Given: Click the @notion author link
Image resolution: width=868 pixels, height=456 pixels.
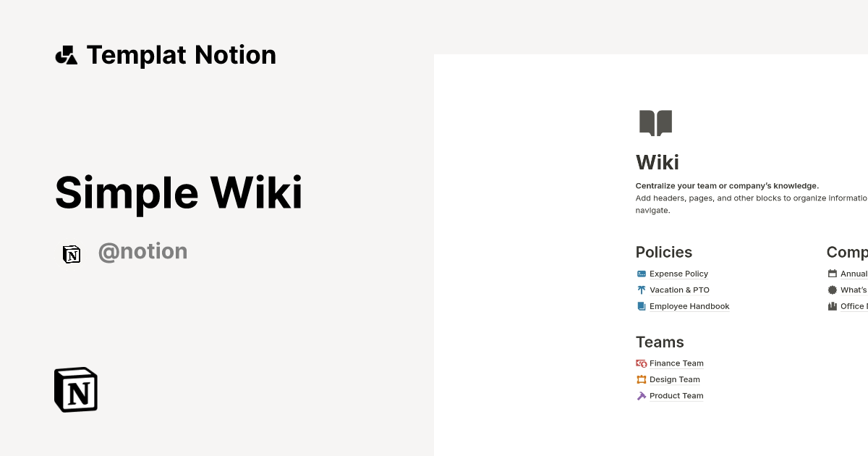Looking at the screenshot, I should pos(142,251).
